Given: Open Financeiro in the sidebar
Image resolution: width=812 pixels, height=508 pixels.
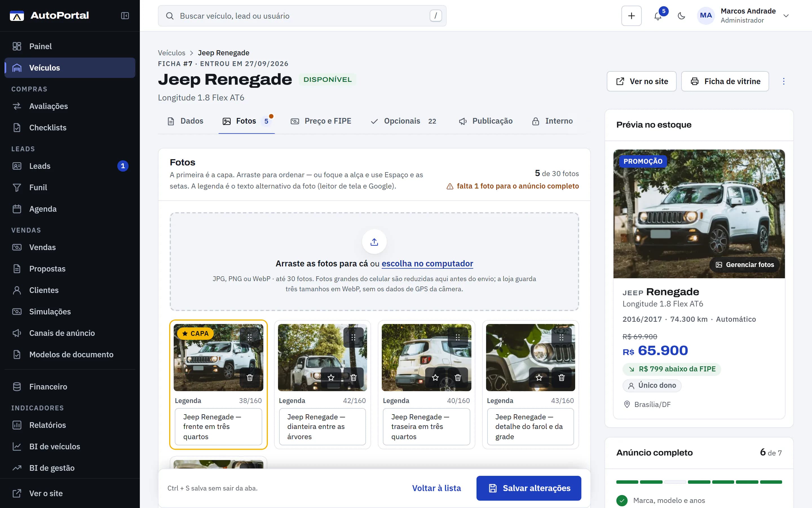Looking at the screenshot, I should tap(70, 387).
